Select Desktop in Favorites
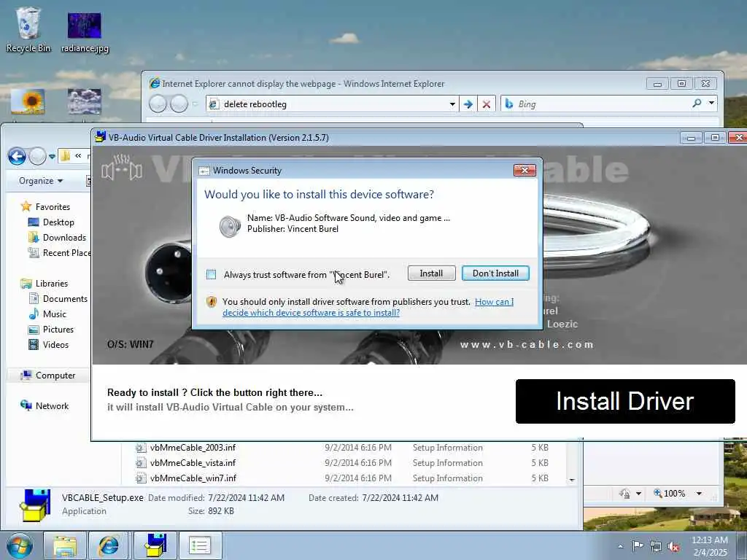Image resolution: width=747 pixels, height=560 pixels. coord(52,222)
